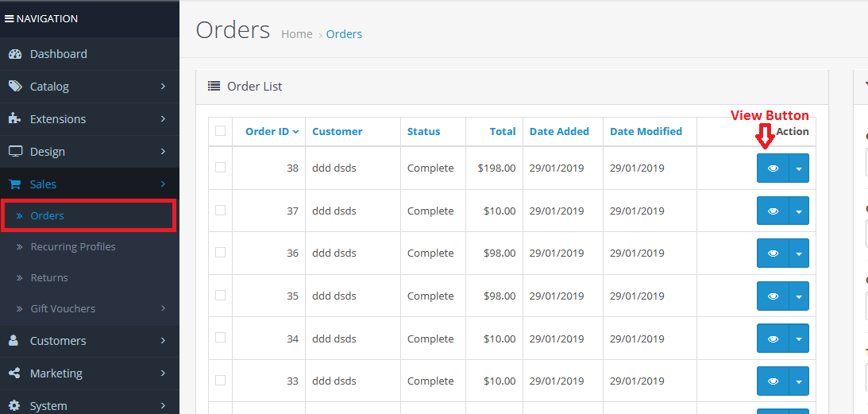
Task: Expand the Catalog menu chevron
Action: coord(164,87)
